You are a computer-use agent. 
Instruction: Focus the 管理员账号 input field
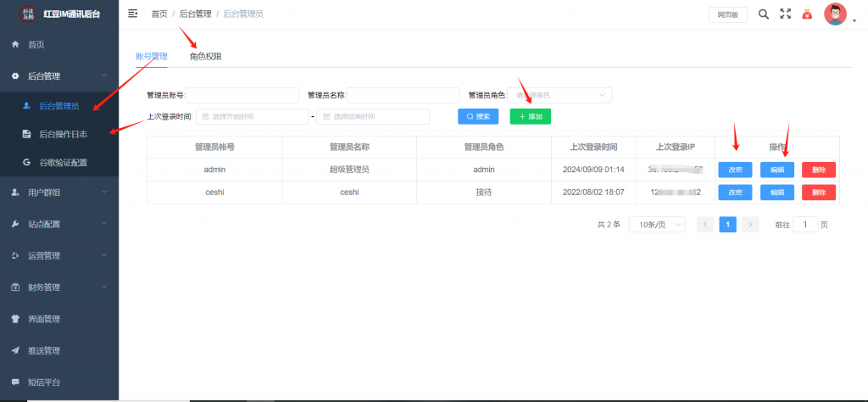pos(242,95)
